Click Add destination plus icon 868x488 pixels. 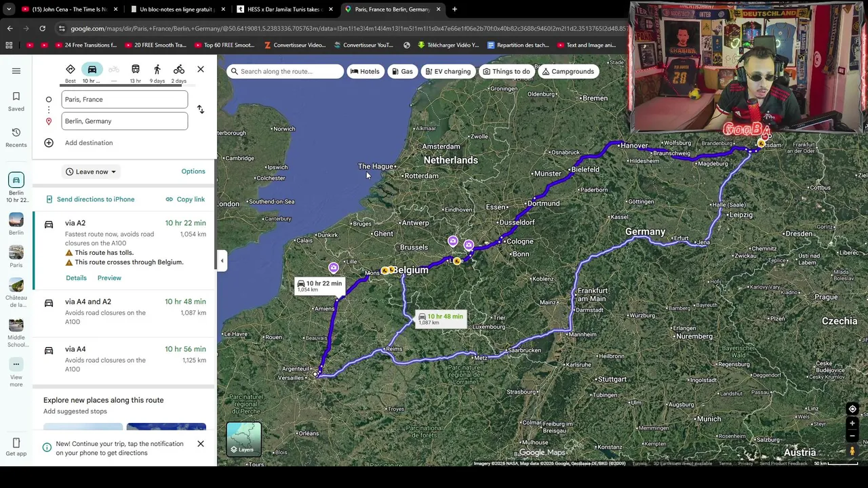(x=49, y=143)
